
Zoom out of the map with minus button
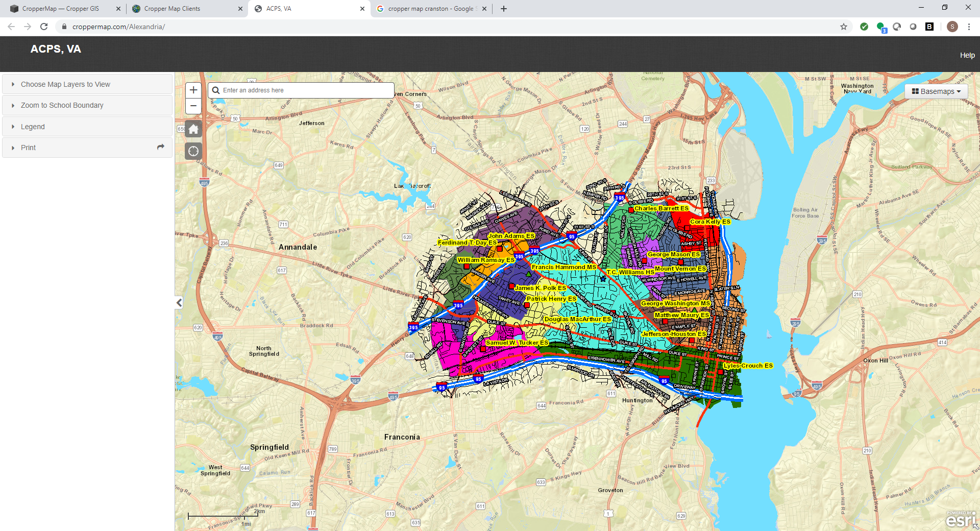(x=193, y=106)
